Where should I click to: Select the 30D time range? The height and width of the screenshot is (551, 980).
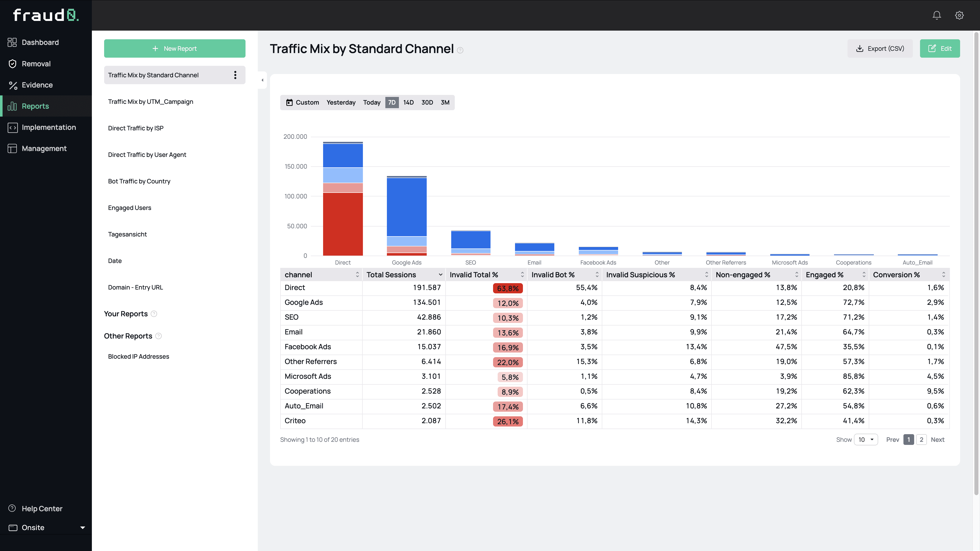point(426,102)
